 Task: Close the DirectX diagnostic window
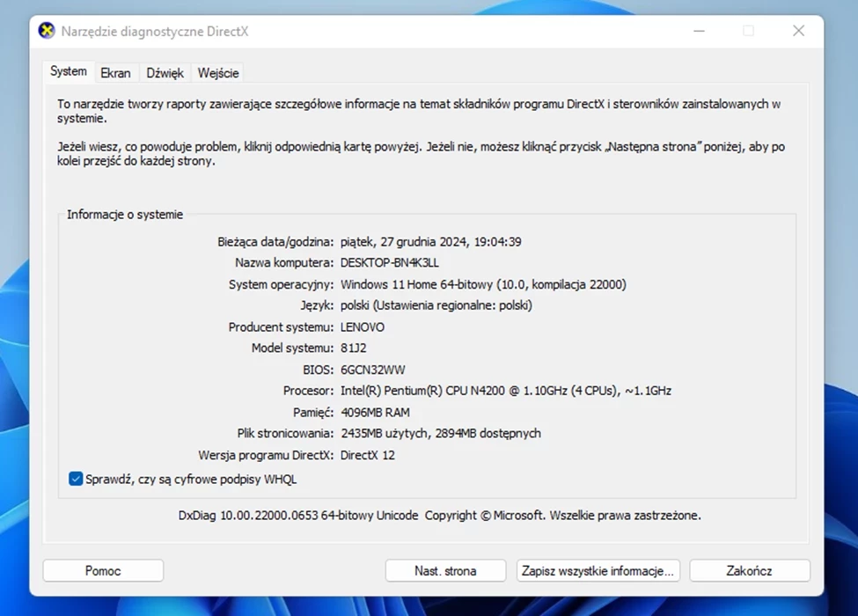(x=798, y=31)
